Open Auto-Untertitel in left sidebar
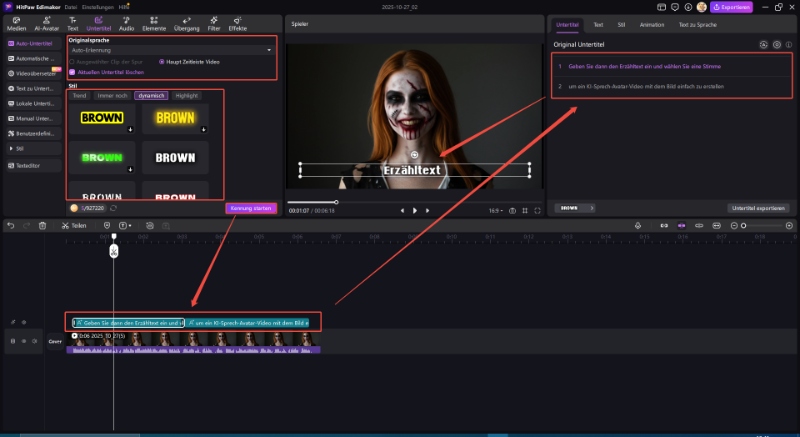 coord(34,44)
